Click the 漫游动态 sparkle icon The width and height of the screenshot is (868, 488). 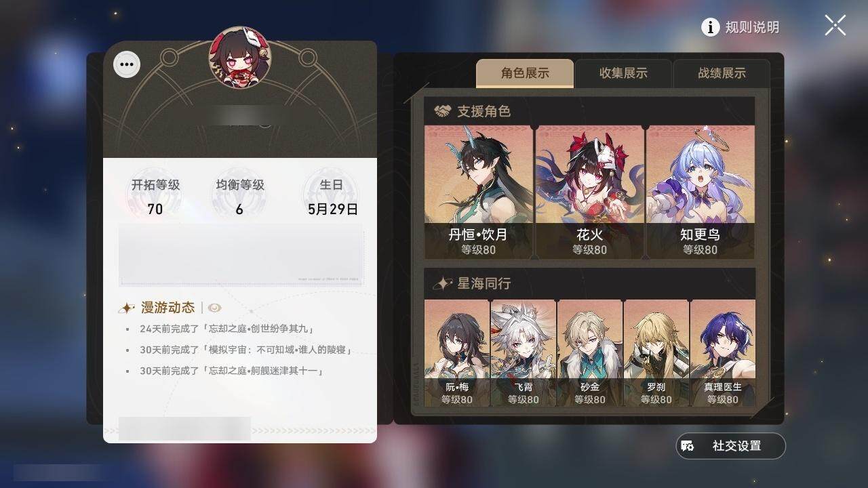coord(127,308)
